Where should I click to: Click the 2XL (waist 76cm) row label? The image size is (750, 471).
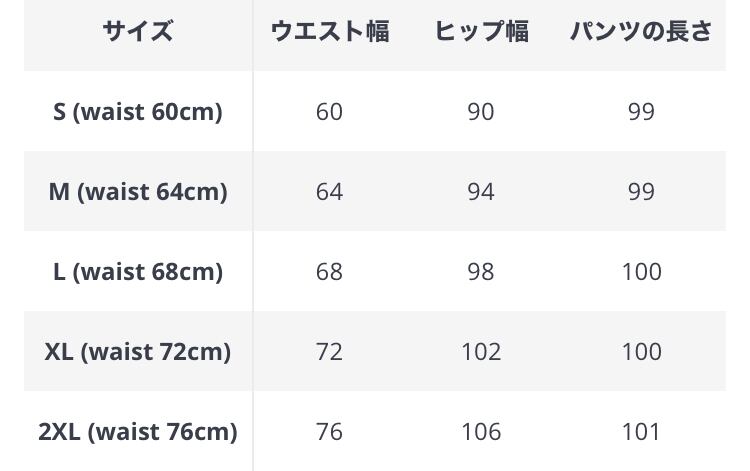pos(138,431)
